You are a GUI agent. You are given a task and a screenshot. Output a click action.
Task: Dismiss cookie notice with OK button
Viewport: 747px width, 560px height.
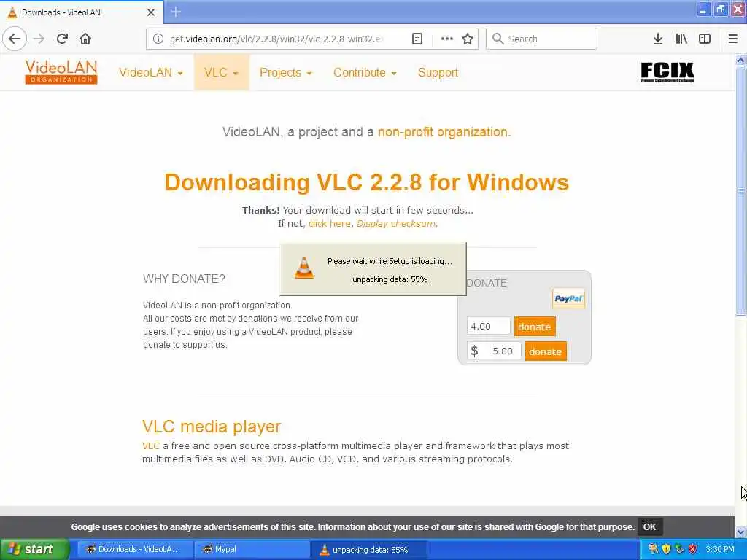(649, 526)
